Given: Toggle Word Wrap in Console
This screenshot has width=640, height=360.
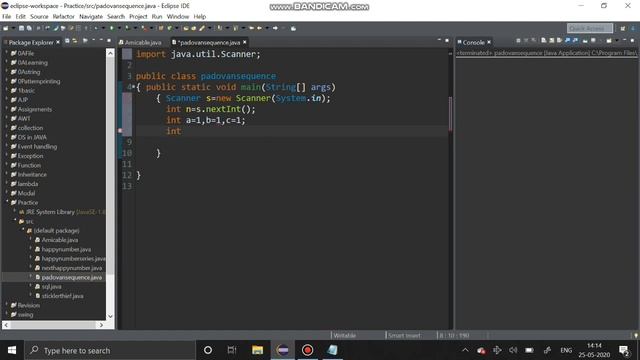Looking at the screenshot, I should tap(559, 40).
